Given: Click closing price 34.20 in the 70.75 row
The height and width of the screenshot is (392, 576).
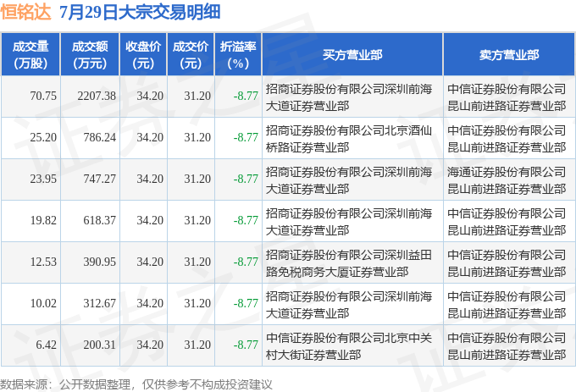Looking at the screenshot, I should point(150,97).
